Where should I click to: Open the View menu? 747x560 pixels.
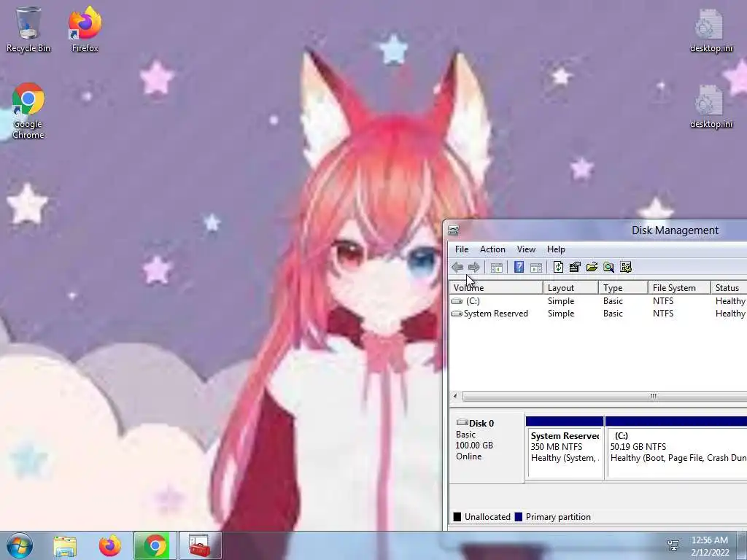[527, 249]
